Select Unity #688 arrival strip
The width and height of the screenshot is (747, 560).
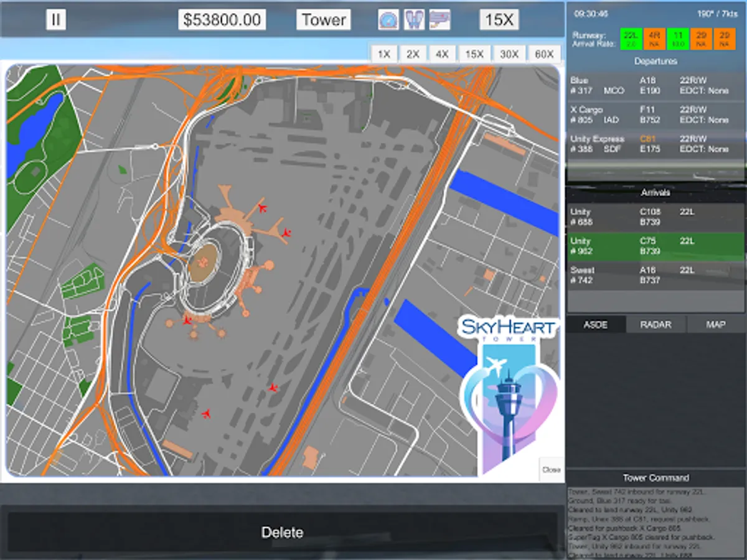pyautogui.click(x=655, y=217)
